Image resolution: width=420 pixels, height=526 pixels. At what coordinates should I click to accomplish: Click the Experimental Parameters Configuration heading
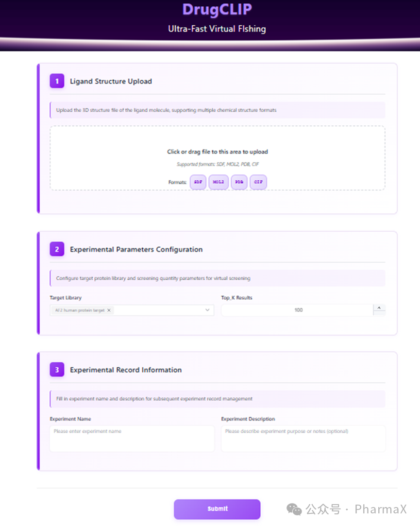point(136,249)
